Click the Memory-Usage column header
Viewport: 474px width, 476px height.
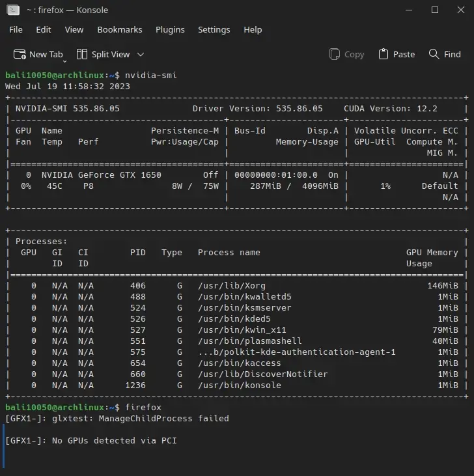[307, 142]
